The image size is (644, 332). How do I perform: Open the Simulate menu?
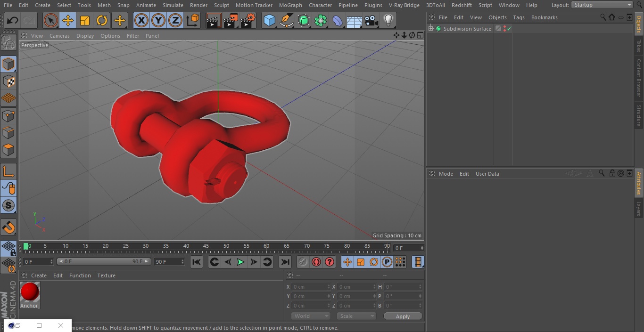(x=173, y=5)
